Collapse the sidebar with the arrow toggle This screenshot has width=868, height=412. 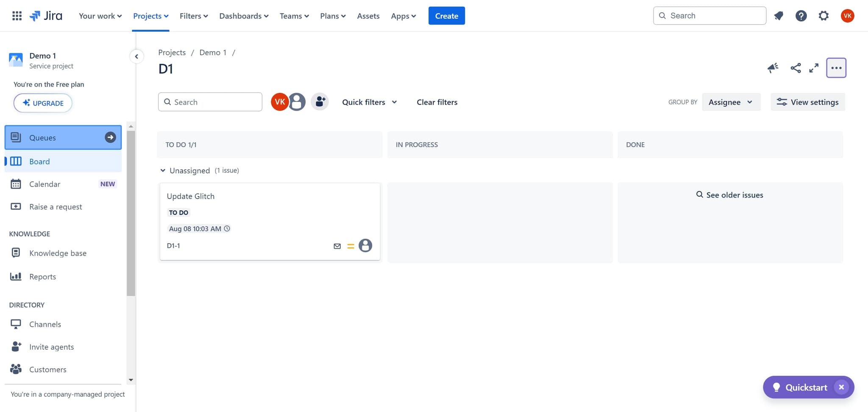(136, 56)
